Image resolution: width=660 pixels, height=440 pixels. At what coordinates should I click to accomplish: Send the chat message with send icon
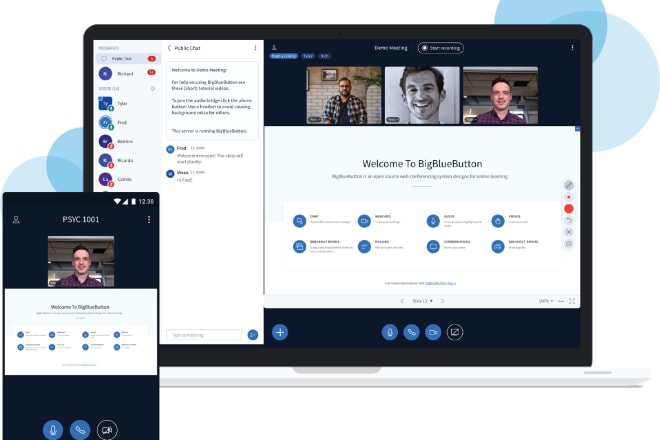(x=253, y=335)
